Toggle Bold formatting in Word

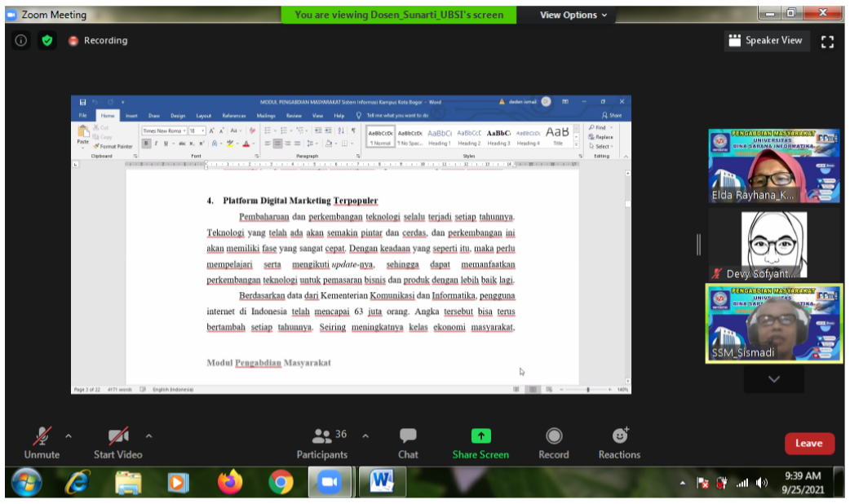[146, 144]
